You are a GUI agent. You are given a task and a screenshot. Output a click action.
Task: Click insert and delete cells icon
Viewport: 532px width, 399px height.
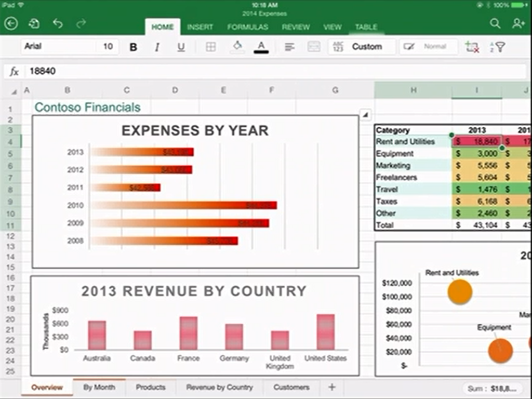pos(472,47)
